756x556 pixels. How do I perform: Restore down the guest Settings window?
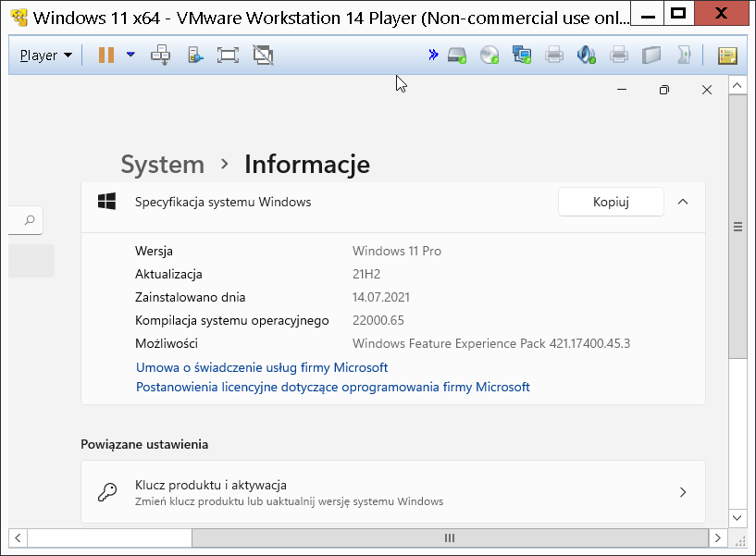coord(663,90)
